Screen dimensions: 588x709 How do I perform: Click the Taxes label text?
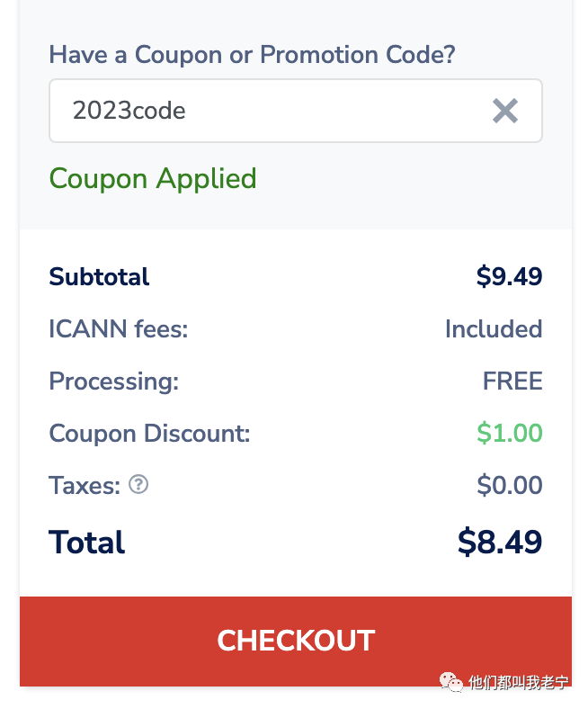pyautogui.click(x=85, y=487)
